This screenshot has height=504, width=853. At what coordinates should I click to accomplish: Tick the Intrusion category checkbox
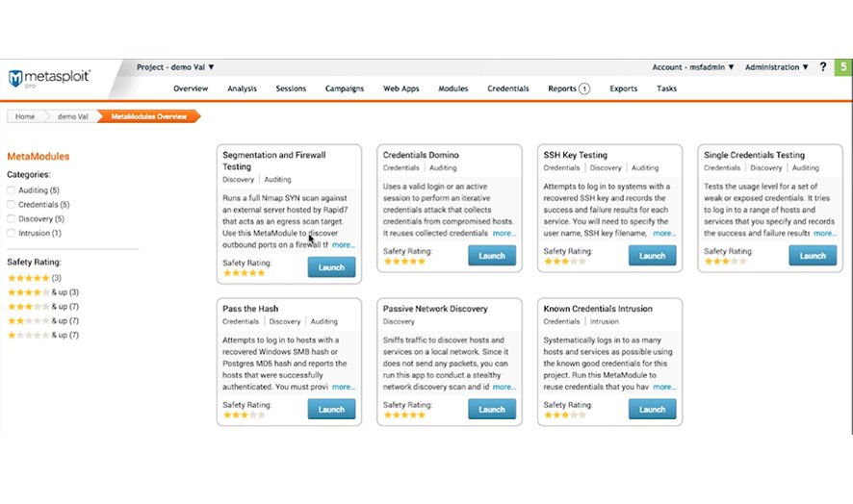tap(12, 233)
